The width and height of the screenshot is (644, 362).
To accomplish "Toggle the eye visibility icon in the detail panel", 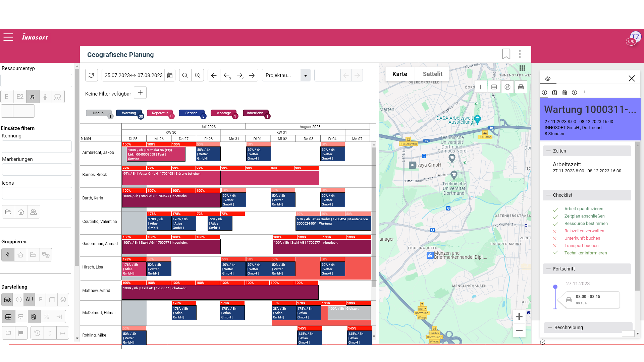I will (548, 78).
